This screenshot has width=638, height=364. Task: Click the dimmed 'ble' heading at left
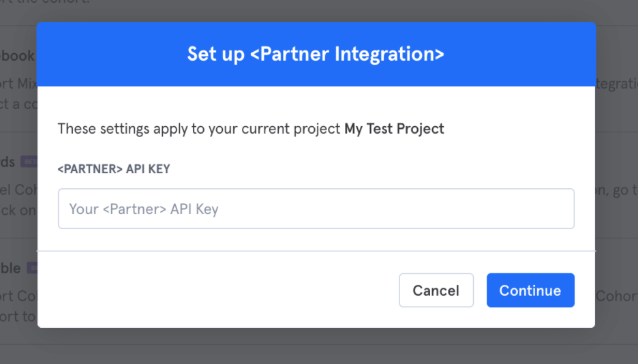pos(10,268)
